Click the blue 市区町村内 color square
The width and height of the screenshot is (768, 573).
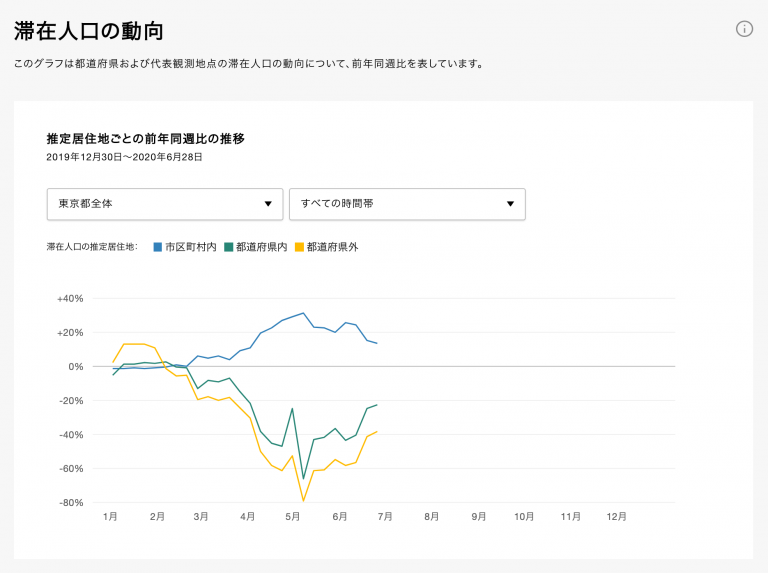point(158,246)
